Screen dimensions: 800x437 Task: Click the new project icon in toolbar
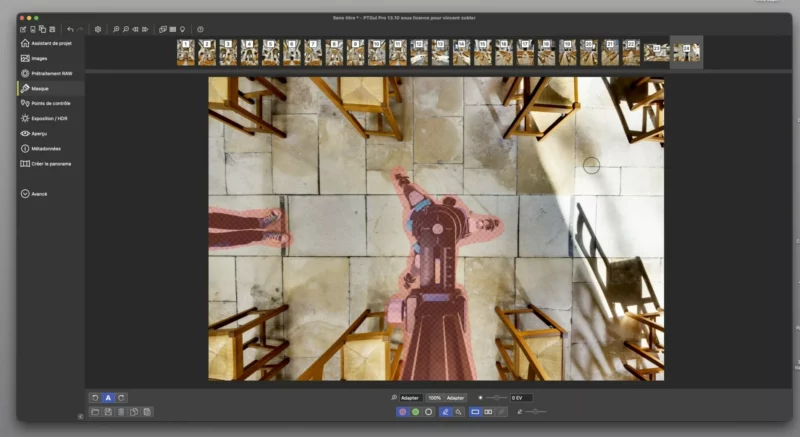point(23,30)
